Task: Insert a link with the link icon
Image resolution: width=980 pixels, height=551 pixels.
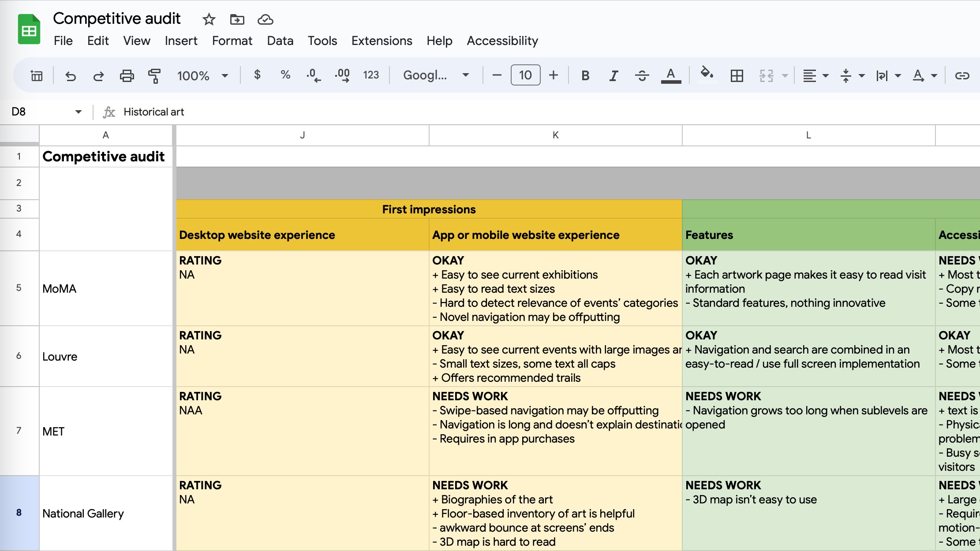Action: (962, 76)
